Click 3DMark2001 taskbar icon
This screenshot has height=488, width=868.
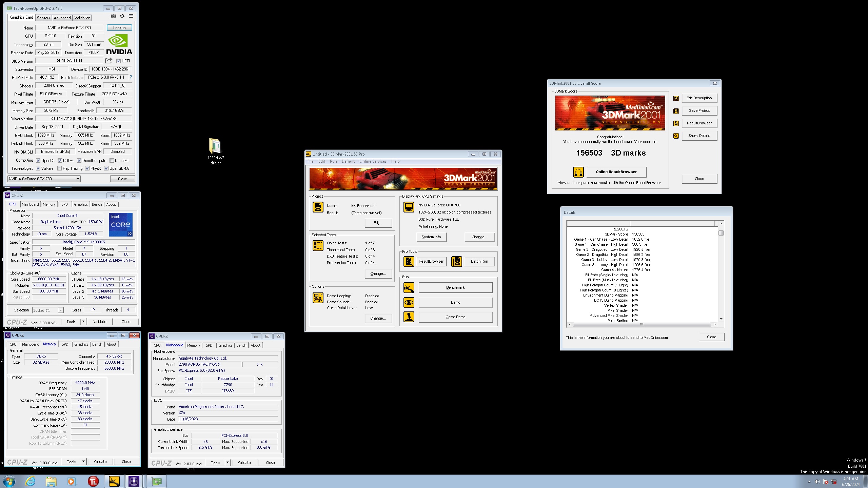[x=114, y=481]
